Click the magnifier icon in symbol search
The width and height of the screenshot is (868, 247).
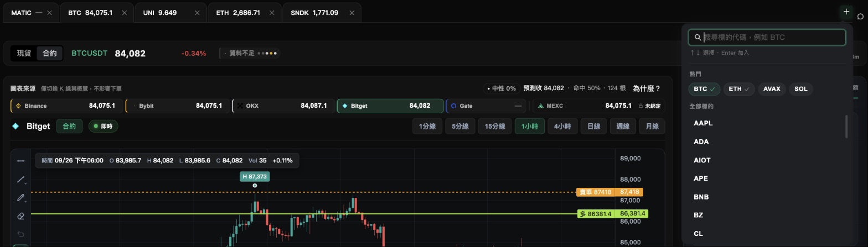coord(697,38)
